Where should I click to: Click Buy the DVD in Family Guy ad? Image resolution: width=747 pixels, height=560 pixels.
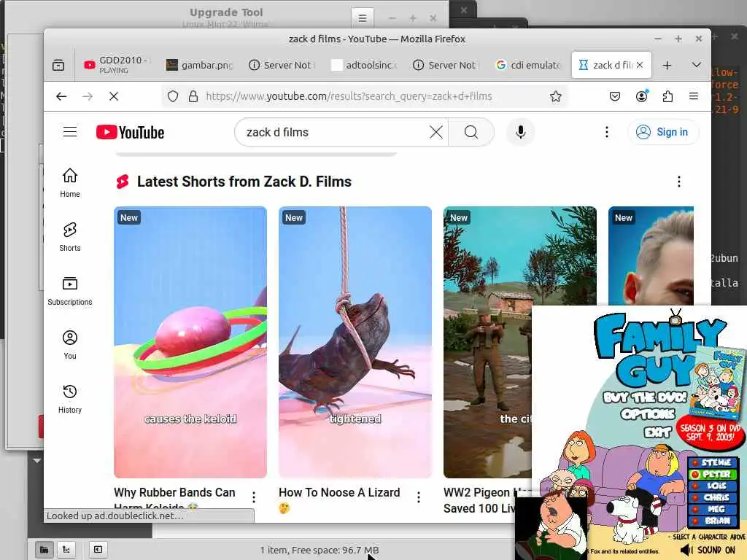pos(645,396)
